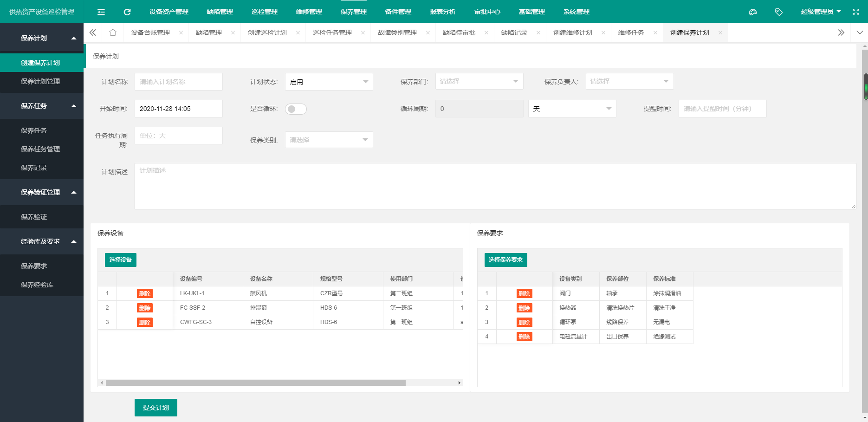This screenshot has height=422, width=868.
Task: Collapse the 保养验证管理 sidebar group
Action: click(42, 192)
